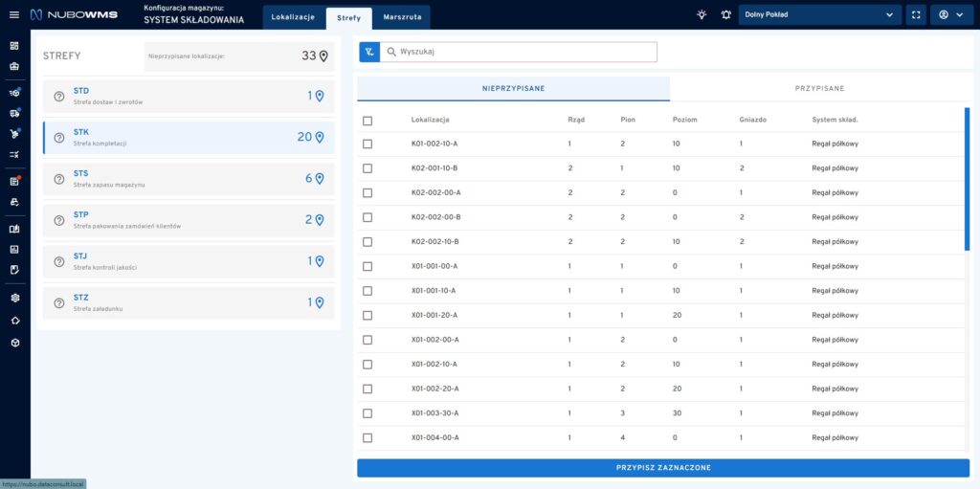Click the location pin icon in STS row
This screenshot has width=980, height=489.
[x=320, y=178]
